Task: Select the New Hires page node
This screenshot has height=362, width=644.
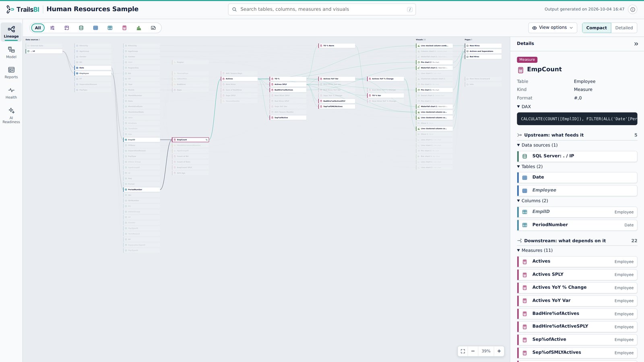Action: coord(483,45)
